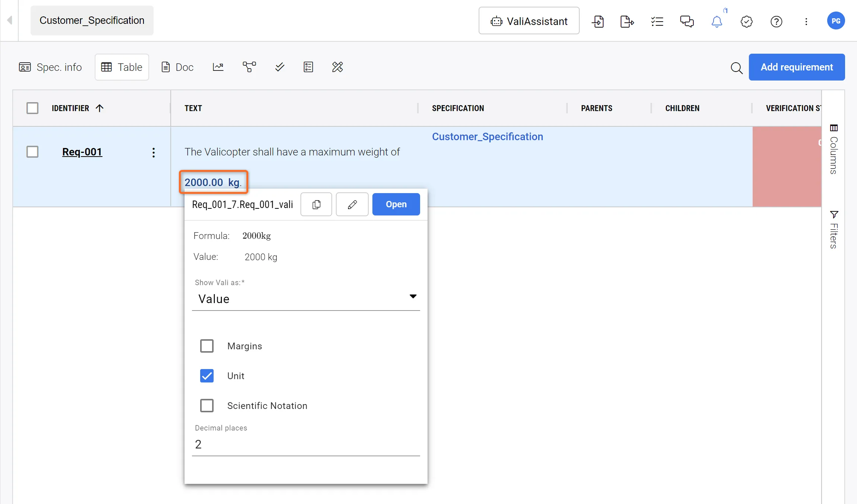Enable the Margins checkbox
Screen dimensions: 857x504
(x=207, y=346)
